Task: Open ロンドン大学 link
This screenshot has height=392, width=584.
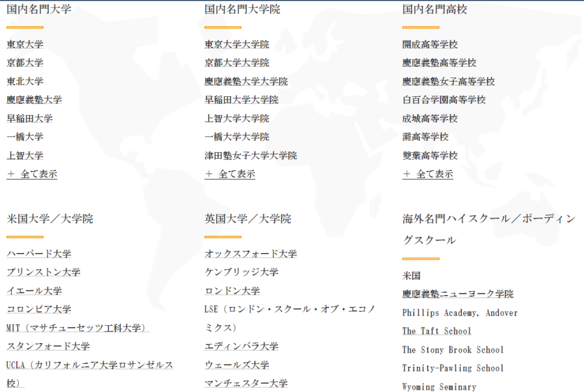Action: pos(232,291)
